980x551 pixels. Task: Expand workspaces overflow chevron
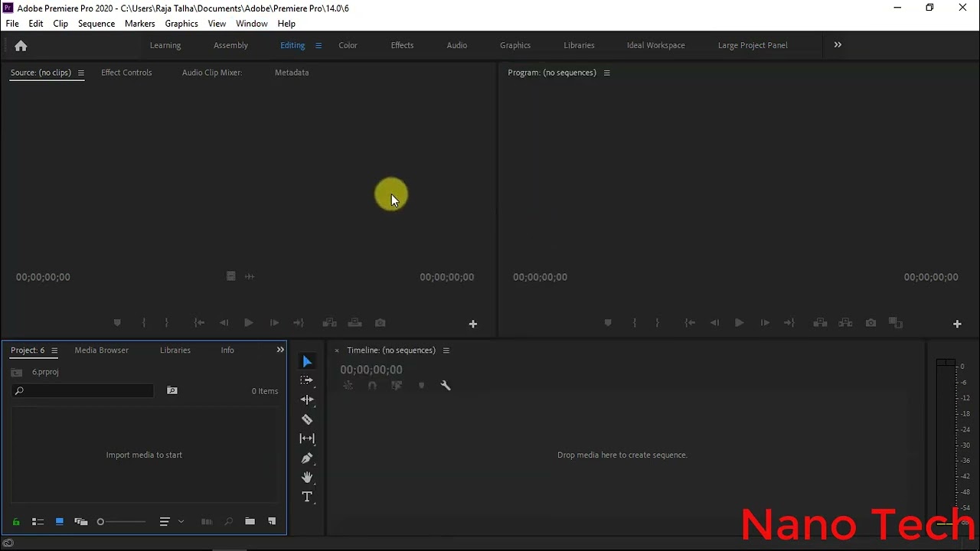click(x=838, y=45)
